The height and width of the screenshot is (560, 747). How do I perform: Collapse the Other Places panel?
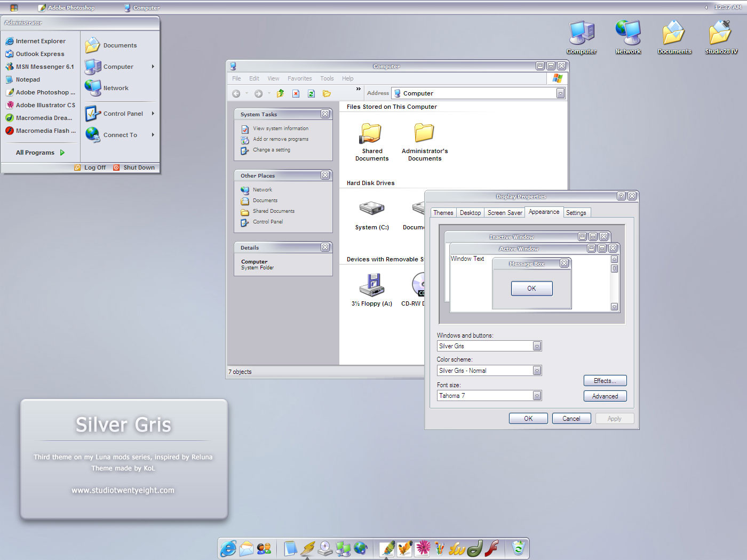point(325,175)
